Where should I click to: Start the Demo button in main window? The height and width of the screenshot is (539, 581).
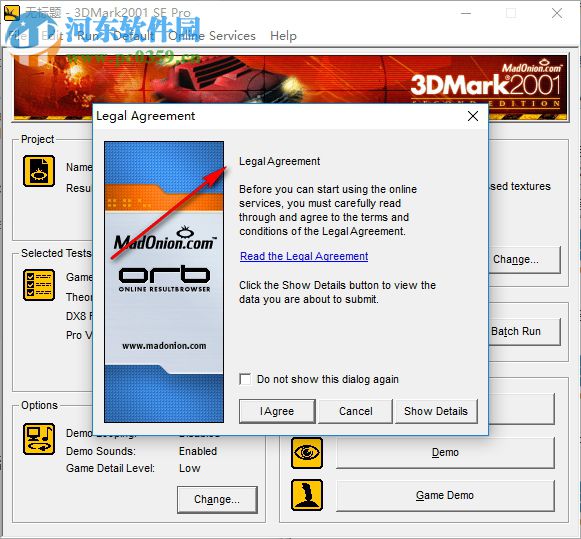tap(445, 453)
